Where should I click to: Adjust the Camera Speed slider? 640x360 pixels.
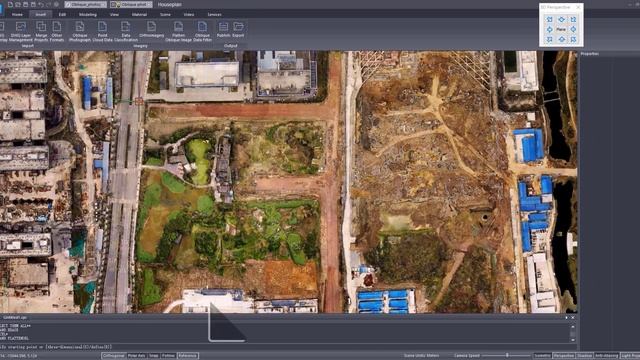(x=507, y=356)
